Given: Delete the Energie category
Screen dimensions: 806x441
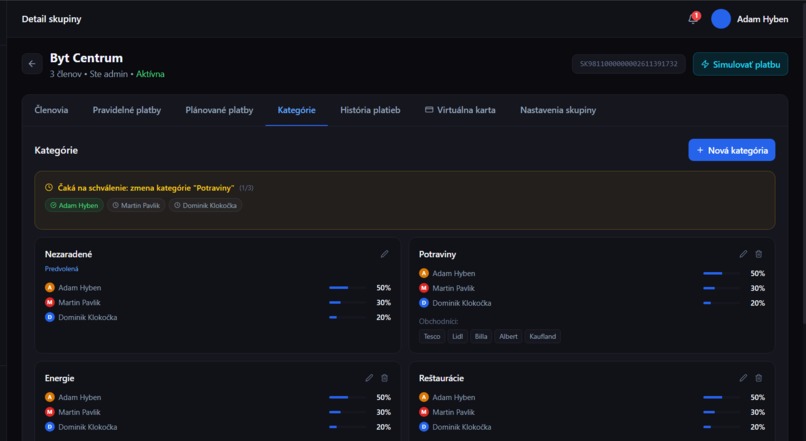Looking at the screenshot, I should tap(384, 378).
